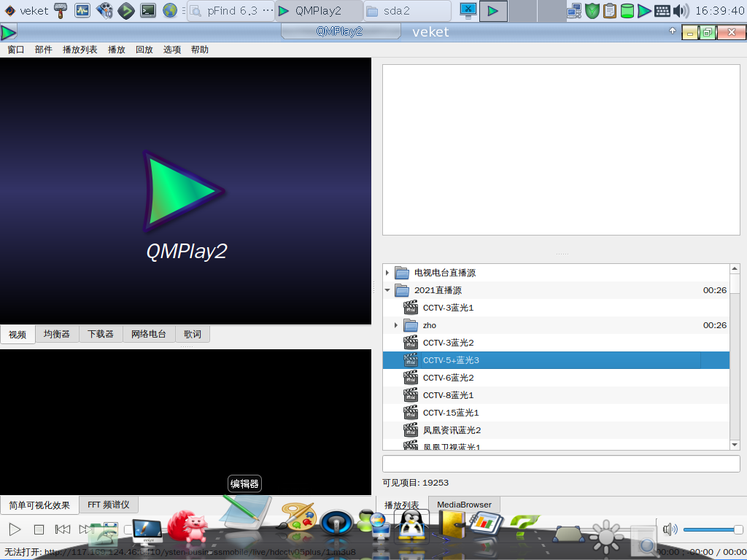Open the red pig dock icon
747x560 pixels.
click(x=187, y=526)
